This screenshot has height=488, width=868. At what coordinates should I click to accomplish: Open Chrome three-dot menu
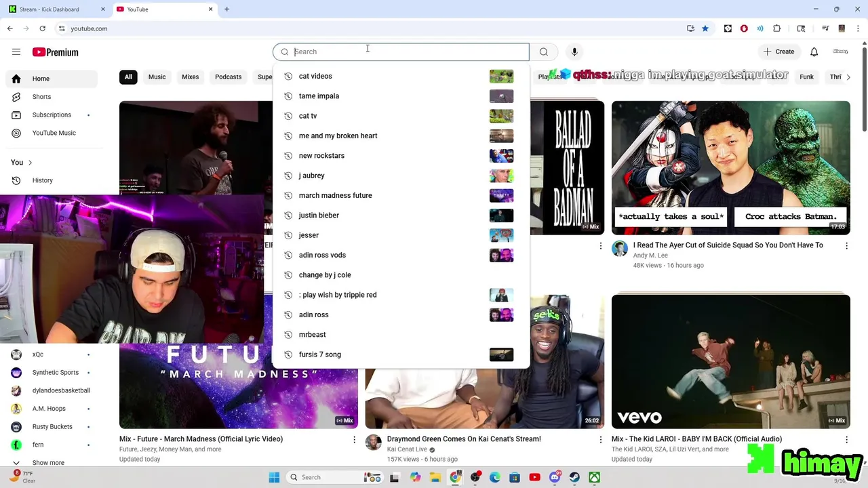click(x=858, y=28)
